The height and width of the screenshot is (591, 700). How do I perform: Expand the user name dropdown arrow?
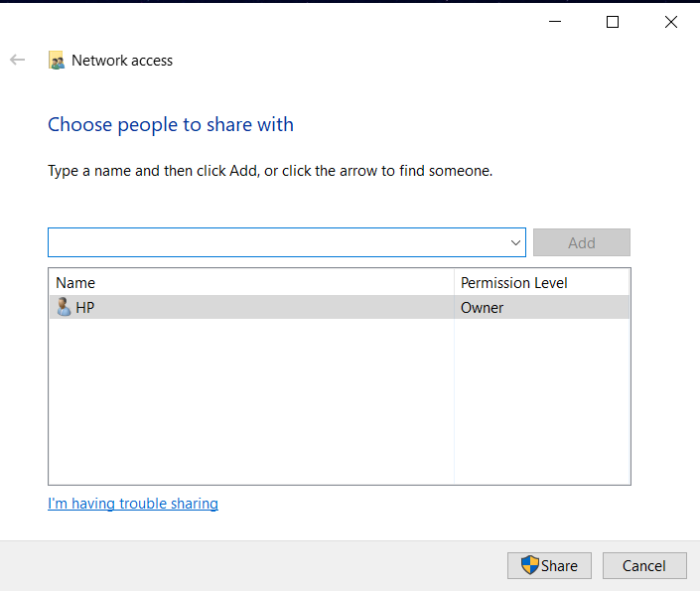pyautogui.click(x=515, y=243)
